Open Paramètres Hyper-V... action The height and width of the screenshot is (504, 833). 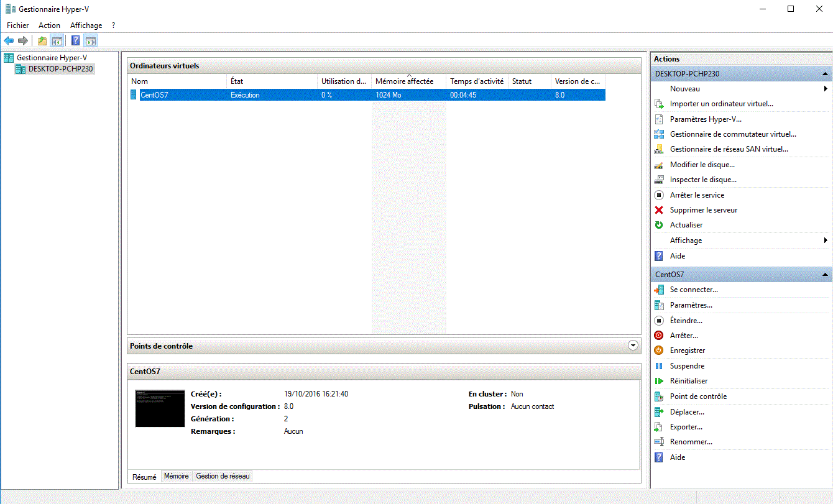706,119
